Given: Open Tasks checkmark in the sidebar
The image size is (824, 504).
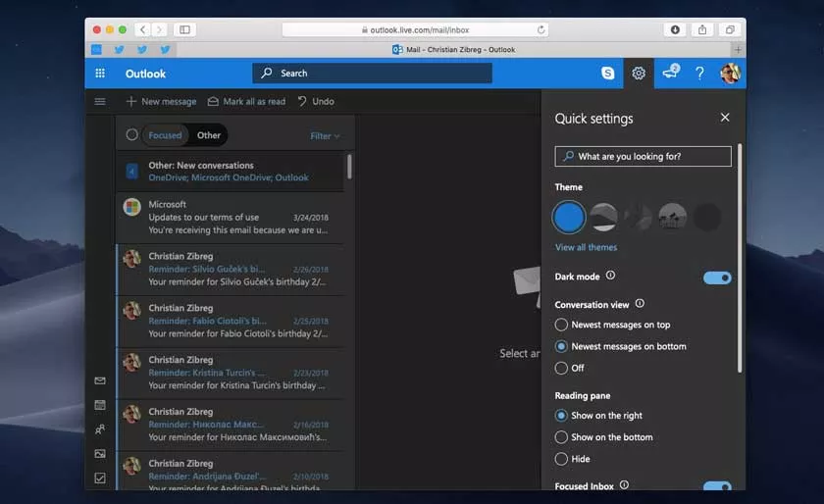Looking at the screenshot, I should pos(100,478).
